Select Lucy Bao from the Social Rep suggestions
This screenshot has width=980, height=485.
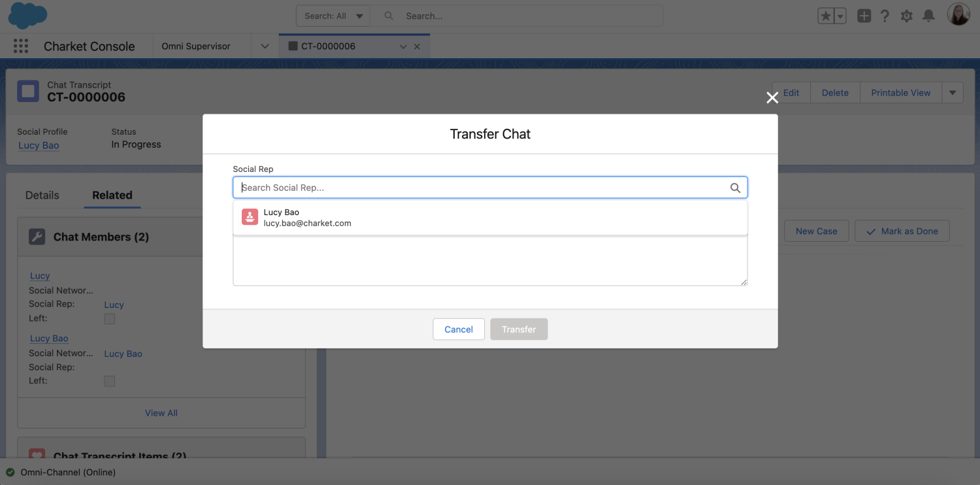point(490,217)
